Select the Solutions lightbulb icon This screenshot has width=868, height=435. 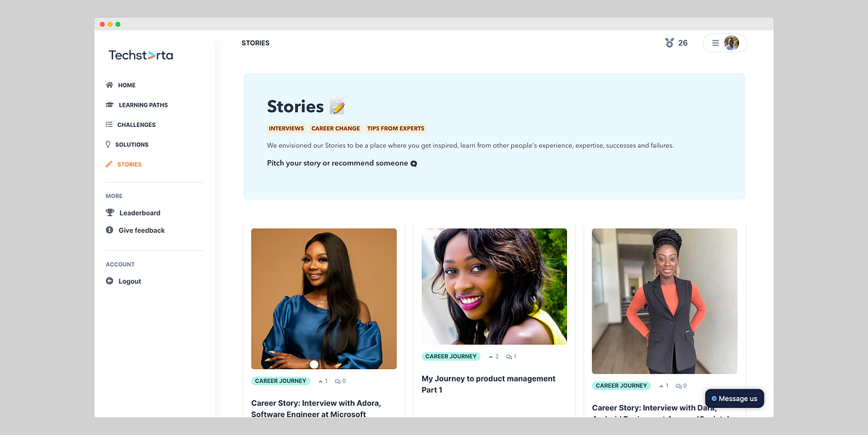[x=109, y=144]
